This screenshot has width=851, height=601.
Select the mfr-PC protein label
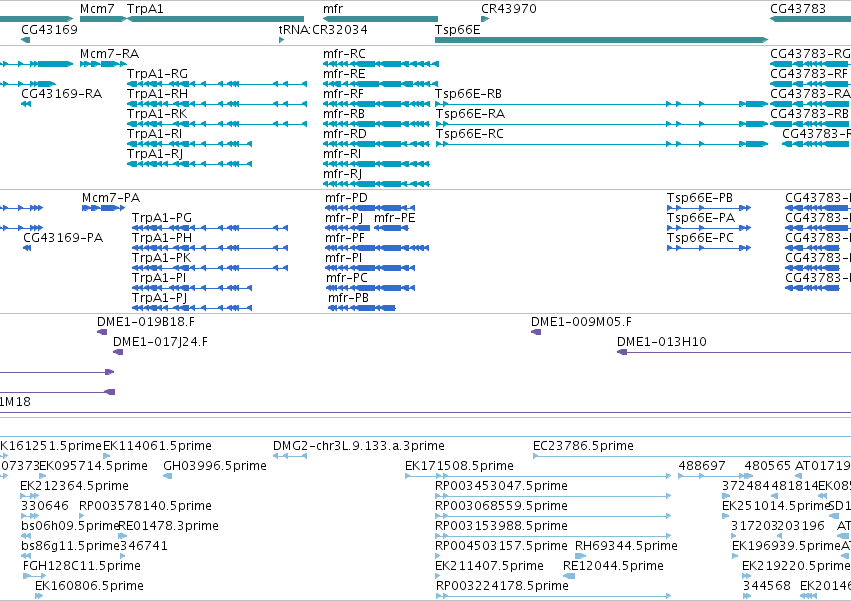click(346, 278)
